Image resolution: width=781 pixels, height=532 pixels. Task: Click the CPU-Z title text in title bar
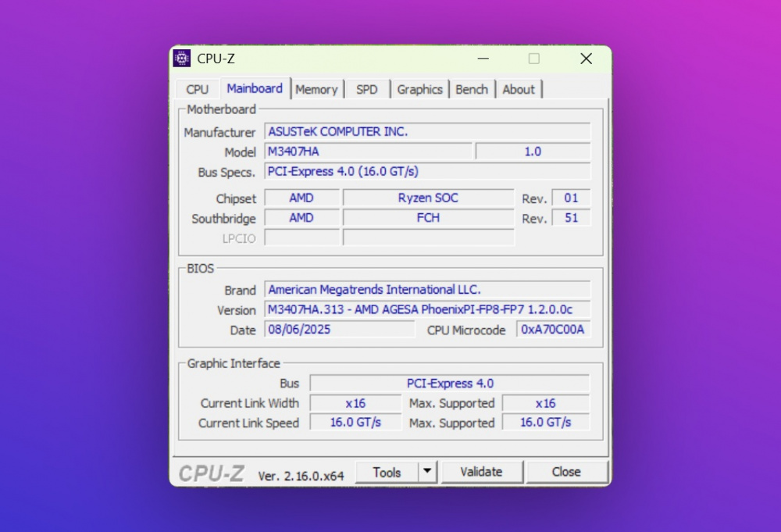tap(216, 59)
